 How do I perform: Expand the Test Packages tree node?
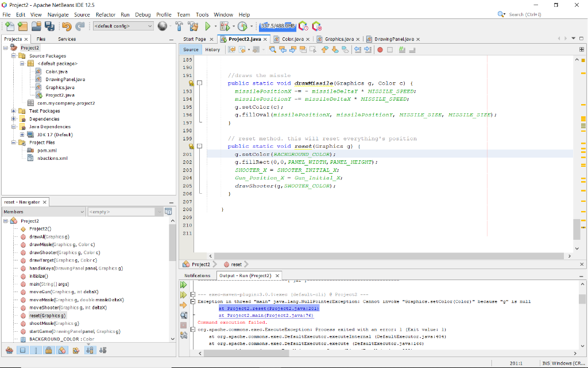(x=14, y=111)
